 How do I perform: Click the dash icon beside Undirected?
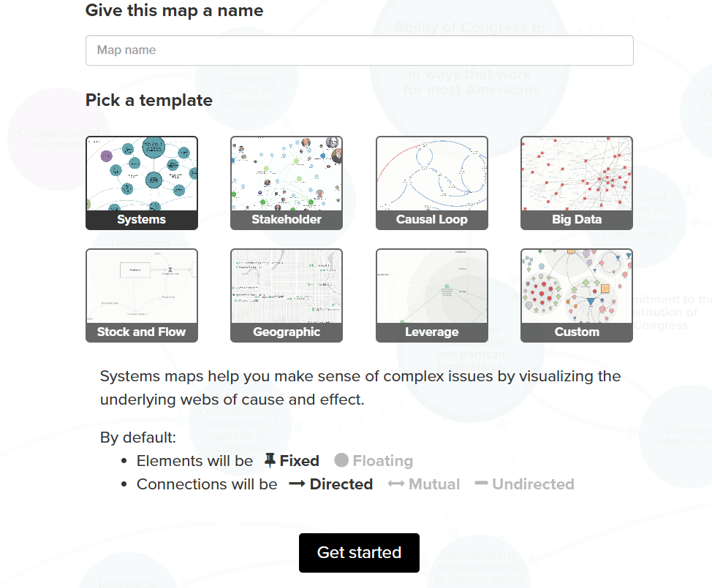(481, 484)
